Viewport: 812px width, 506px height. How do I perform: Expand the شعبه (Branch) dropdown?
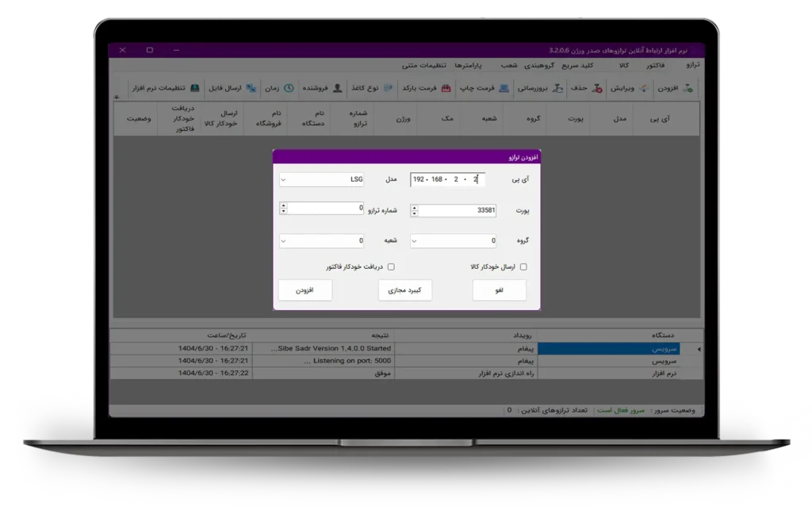click(x=284, y=241)
